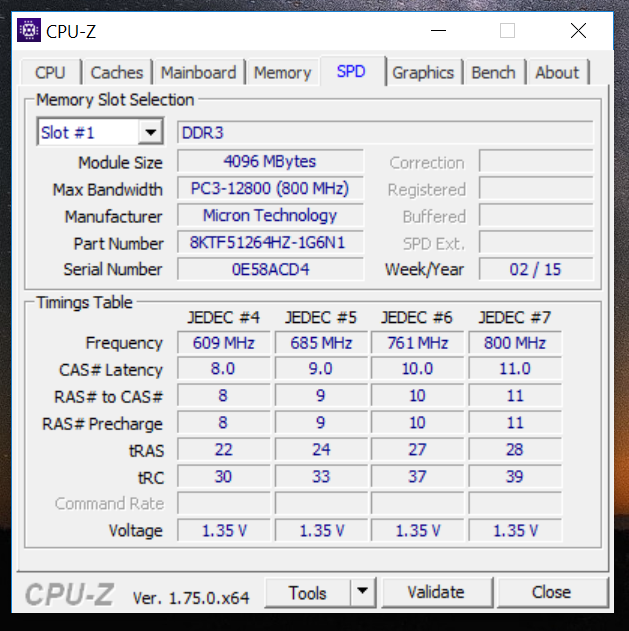Click the CAS# Latency 9.0 cell
The width and height of the screenshot is (629, 631).
pos(321,369)
